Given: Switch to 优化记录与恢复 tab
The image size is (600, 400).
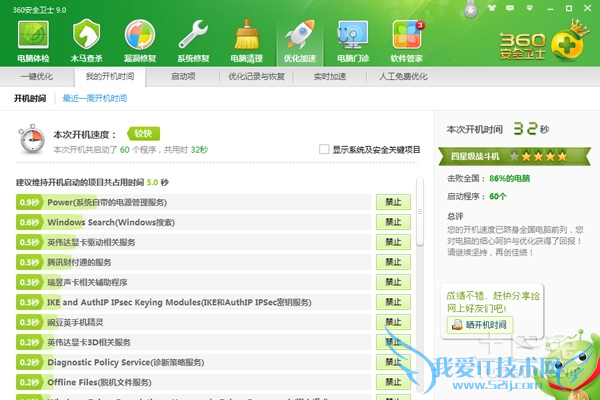Looking at the screenshot, I should click(x=256, y=77).
